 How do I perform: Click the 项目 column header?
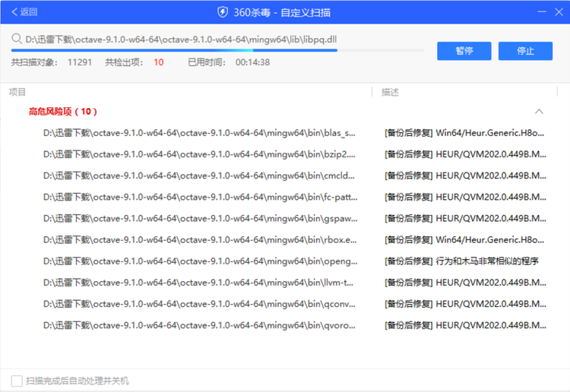click(x=17, y=92)
